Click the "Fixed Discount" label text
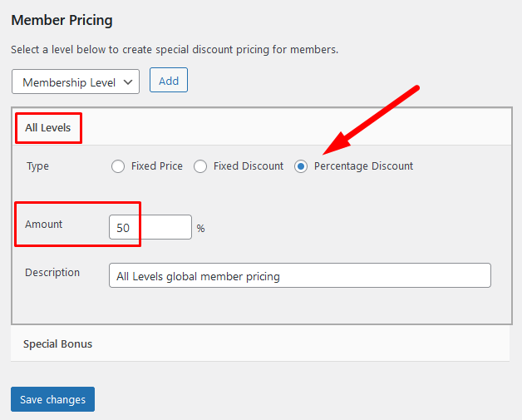The image size is (522, 420). point(249,166)
